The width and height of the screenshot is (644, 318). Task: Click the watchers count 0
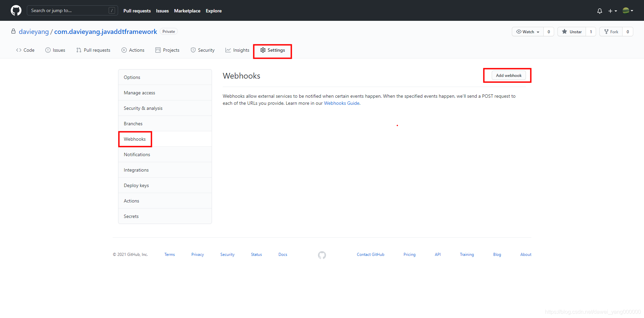[x=549, y=32]
